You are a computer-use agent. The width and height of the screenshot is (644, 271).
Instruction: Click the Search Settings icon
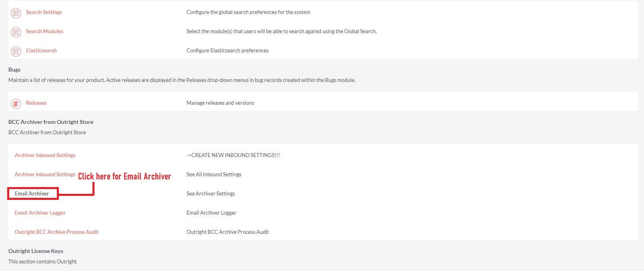pos(16,13)
